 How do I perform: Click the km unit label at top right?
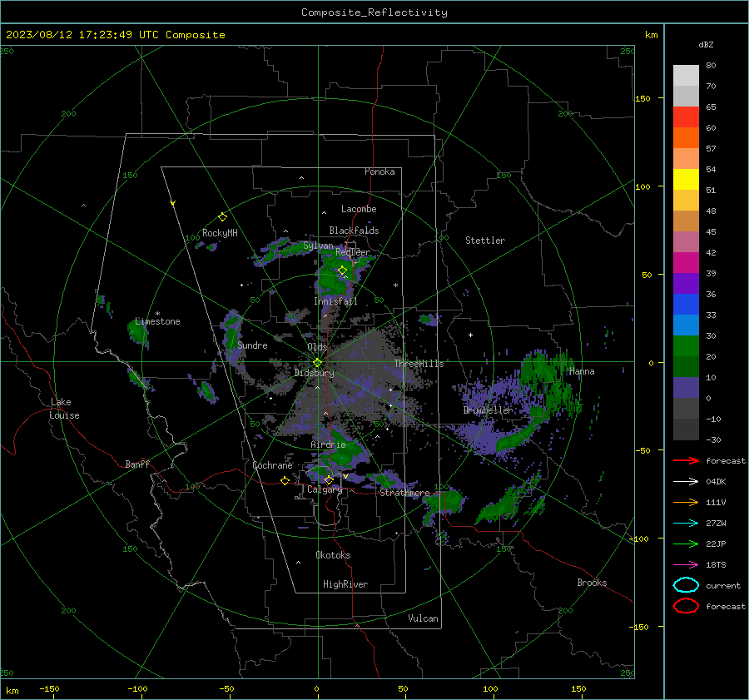(651, 35)
